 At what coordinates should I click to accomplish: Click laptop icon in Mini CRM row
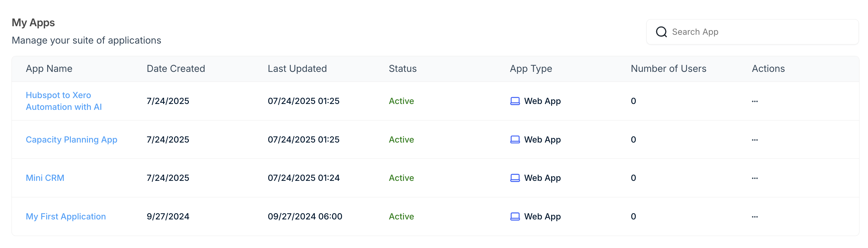pos(515,178)
